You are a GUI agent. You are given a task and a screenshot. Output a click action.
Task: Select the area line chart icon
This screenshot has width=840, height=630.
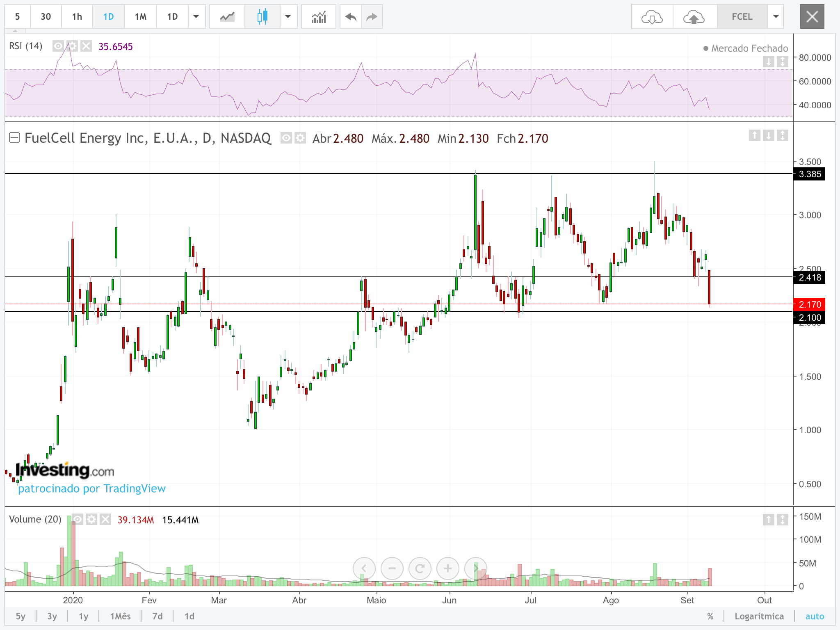(227, 17)
